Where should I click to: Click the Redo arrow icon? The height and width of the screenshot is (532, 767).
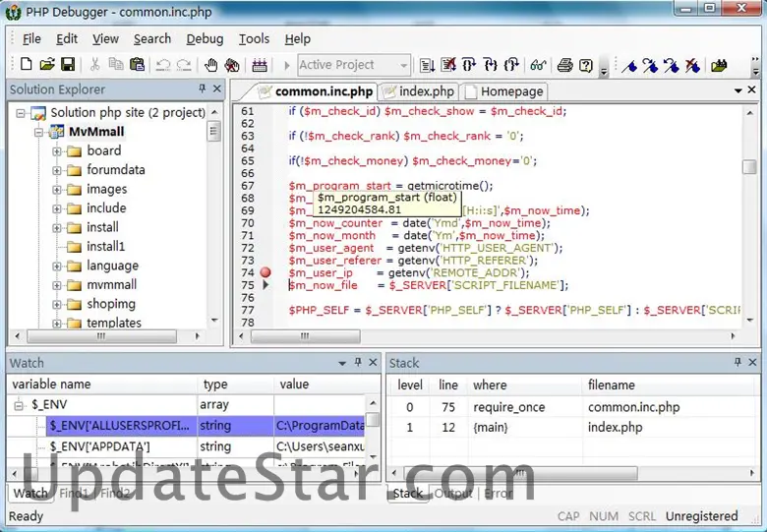tap(184, 65)
